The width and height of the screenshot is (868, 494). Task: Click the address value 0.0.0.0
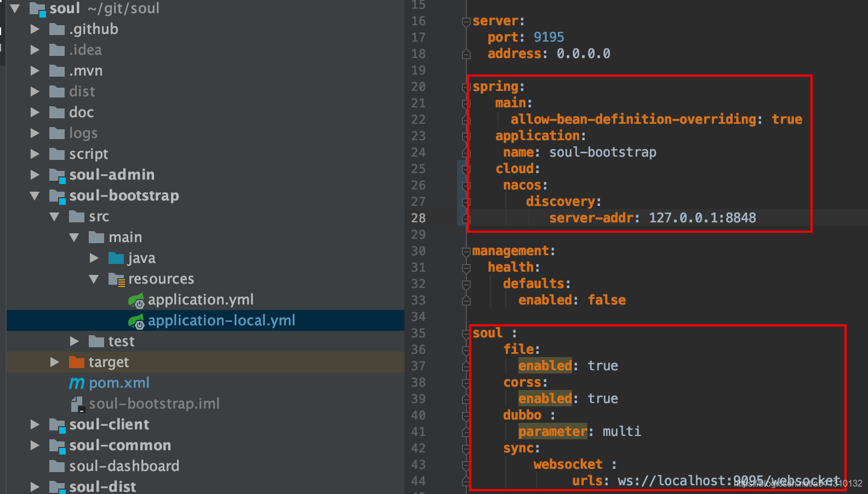[x=583, y=54]
